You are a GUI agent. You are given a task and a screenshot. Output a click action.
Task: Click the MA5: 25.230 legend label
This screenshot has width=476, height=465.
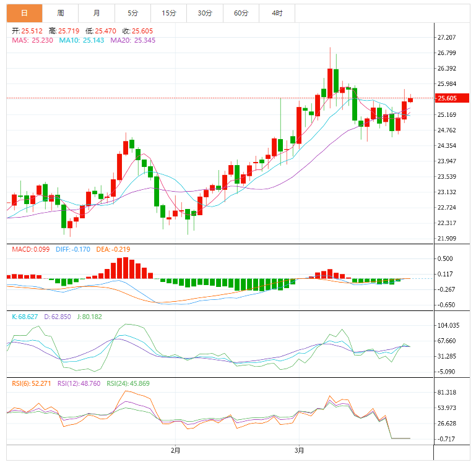tap(32, 40)
